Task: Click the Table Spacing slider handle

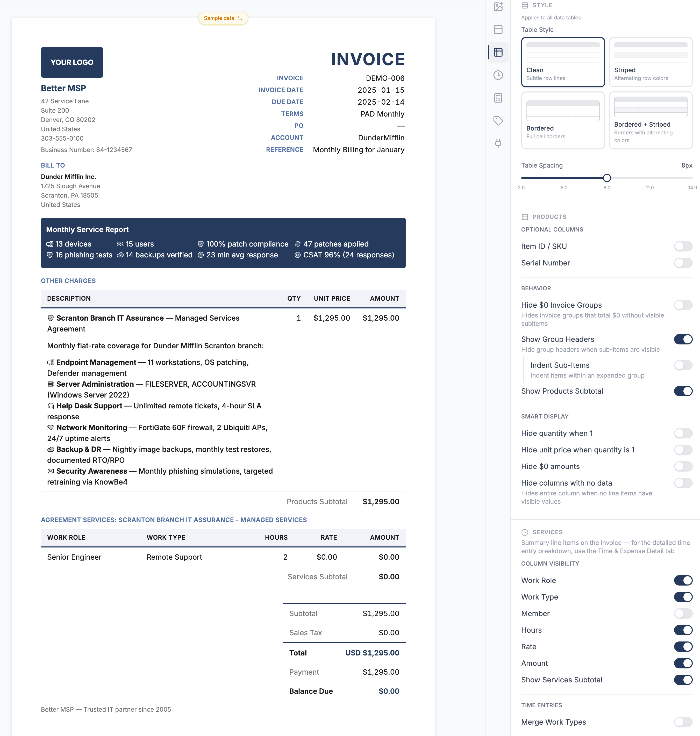Action: [x=607, y=178]
